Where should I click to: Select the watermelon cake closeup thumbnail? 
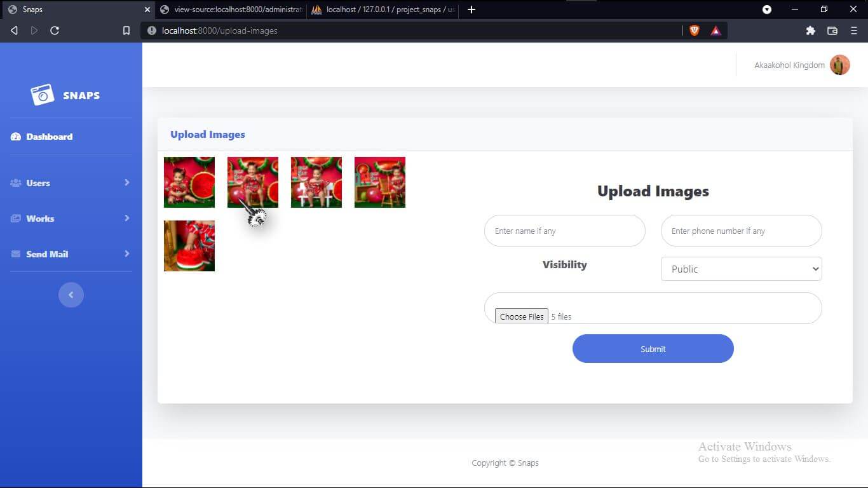(x=189, y=246)
